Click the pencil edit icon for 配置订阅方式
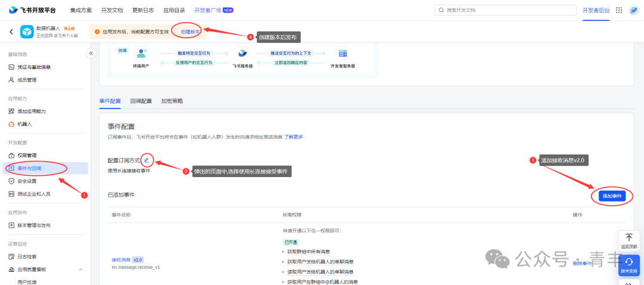The height and width of the screenshot is (285, 644). 147,160
